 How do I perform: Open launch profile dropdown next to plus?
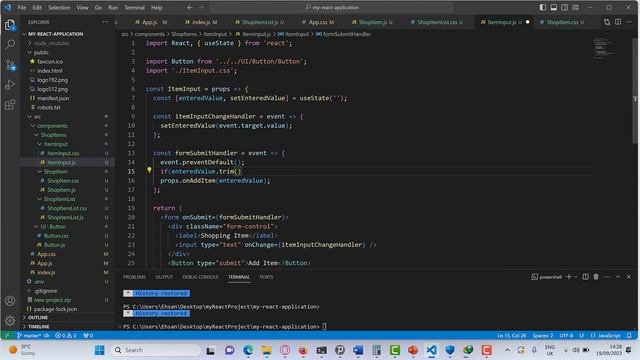576,277
